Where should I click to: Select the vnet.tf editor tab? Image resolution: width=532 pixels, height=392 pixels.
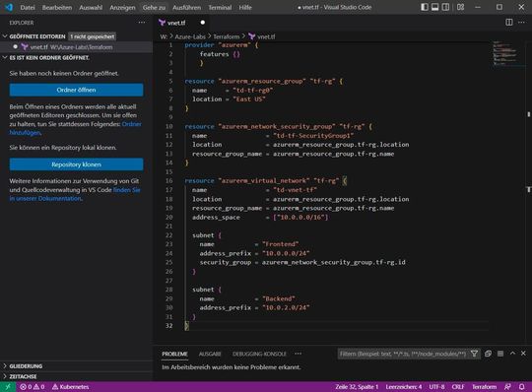pos(182,23)
